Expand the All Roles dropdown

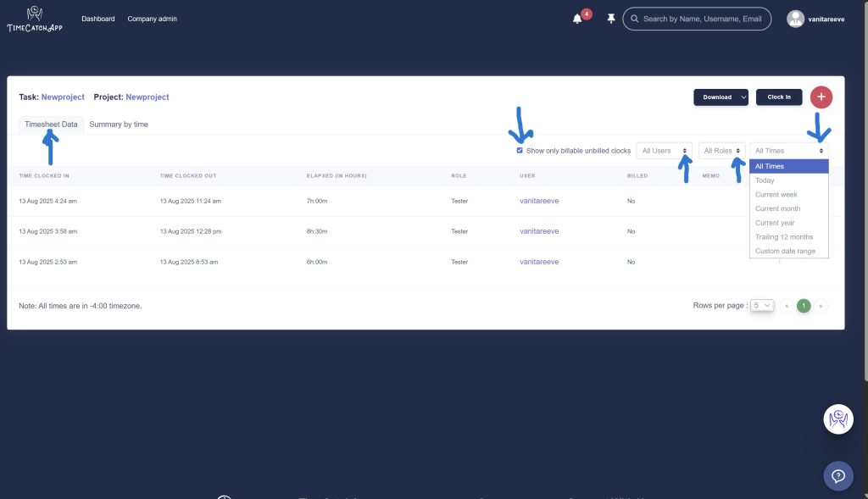click(x=722, y=151)
